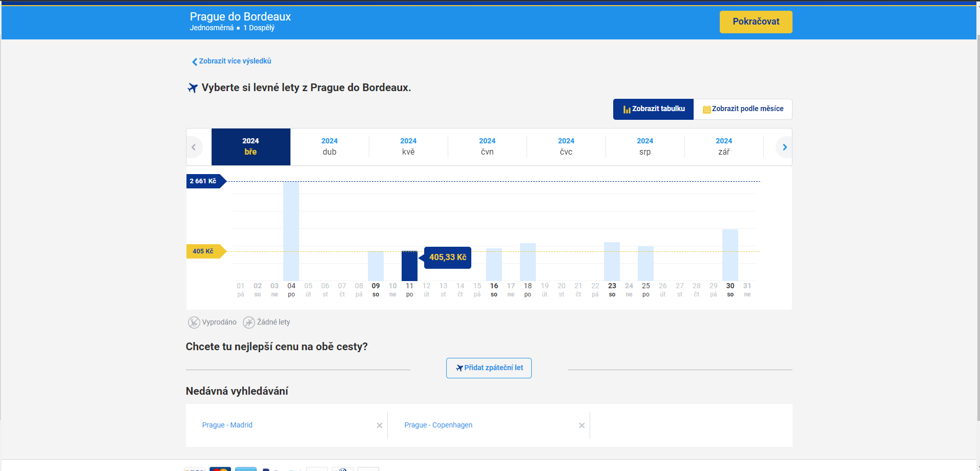Remove the Prague - Copenhagen recent search

(x=582, y=425)
